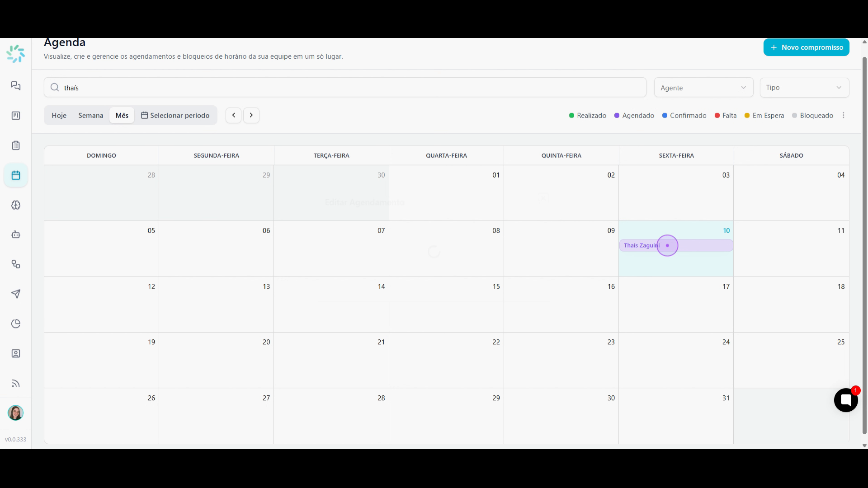This screenshot has width=868, height=488.
Task: Expand the Agente filter dropdown
Action: tap(703, 88)
